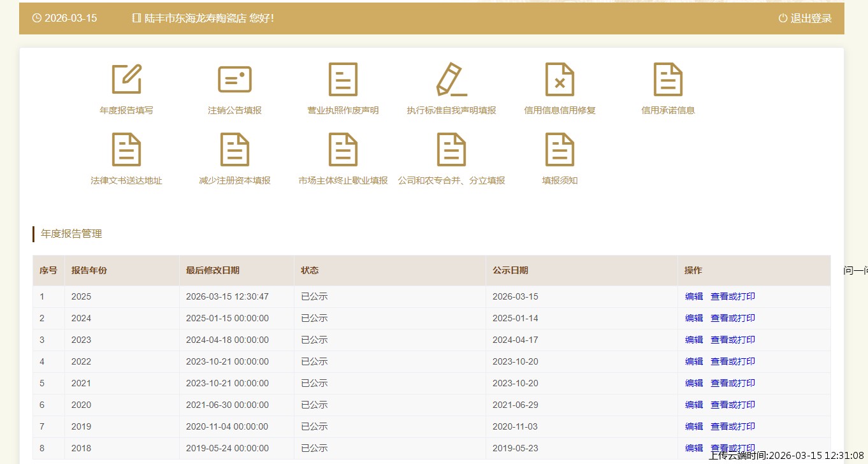
Task: Click the 减少注册资本填报 icon
Action: [235, 150]
